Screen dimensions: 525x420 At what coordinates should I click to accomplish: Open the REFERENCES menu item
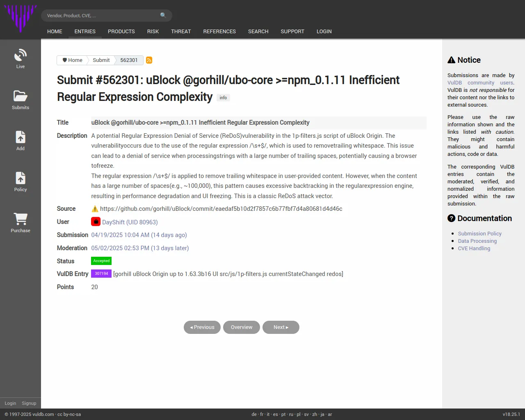219,32
